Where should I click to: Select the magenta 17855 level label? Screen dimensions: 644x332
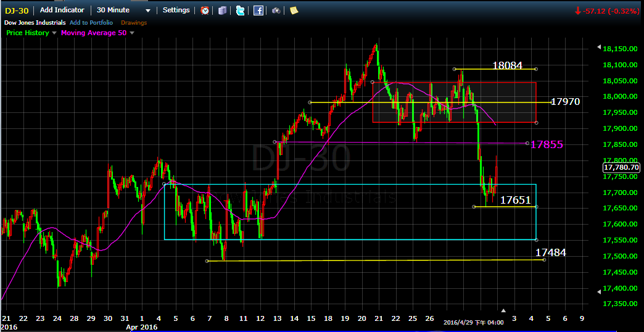[x=547, y=144]
